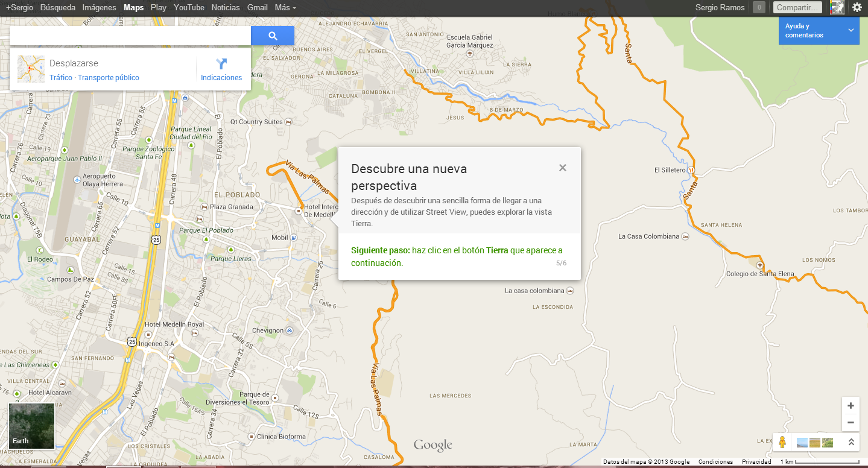The image size is (868, 468).
Task: Click the lodging icon next to Qt Country Suites
Action: click(289, 122)
